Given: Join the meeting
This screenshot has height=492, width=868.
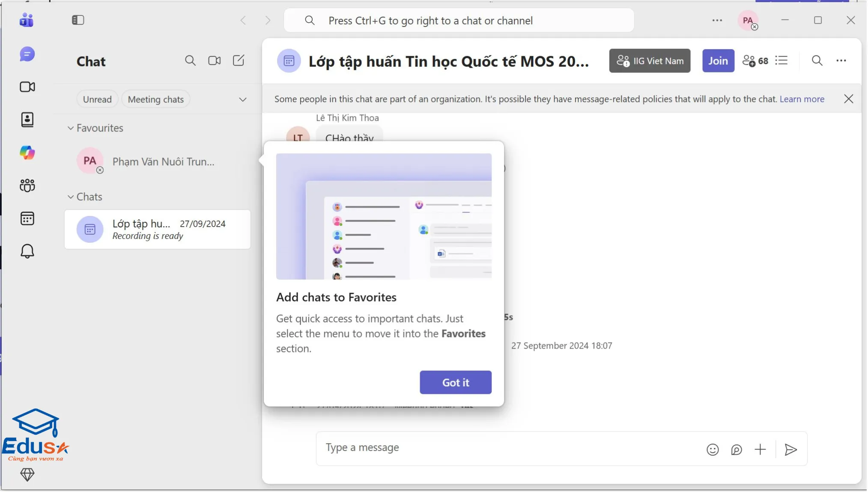Looking at the screenshot, I should (x=718, y=61).
